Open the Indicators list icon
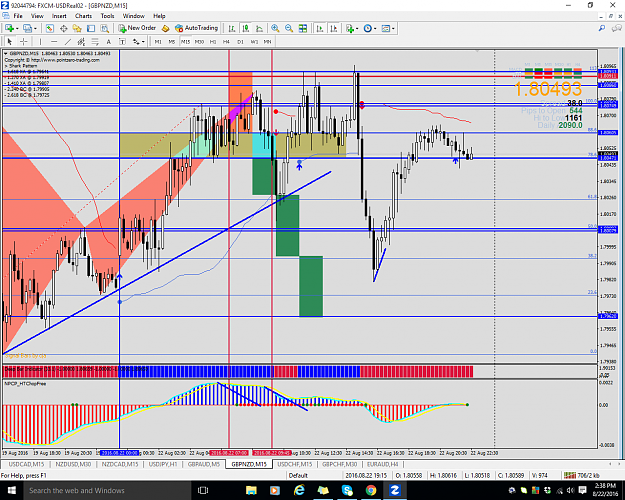 (x=350, y=28)
